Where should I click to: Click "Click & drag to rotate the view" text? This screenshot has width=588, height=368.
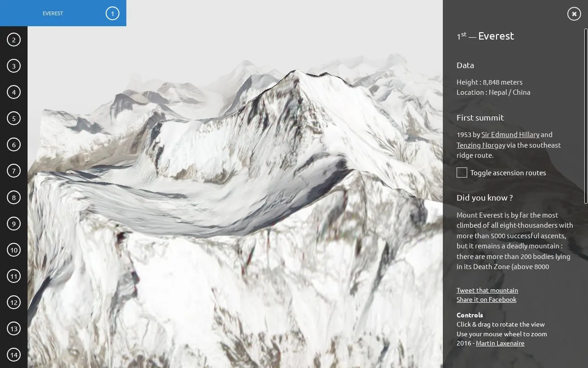pos(501,324)
